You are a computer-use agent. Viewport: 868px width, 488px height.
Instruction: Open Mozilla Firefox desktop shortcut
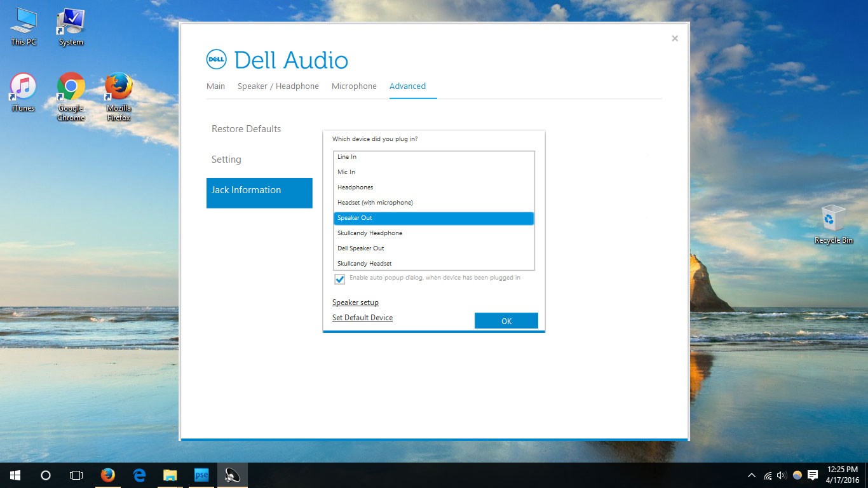tap(119, 97)
